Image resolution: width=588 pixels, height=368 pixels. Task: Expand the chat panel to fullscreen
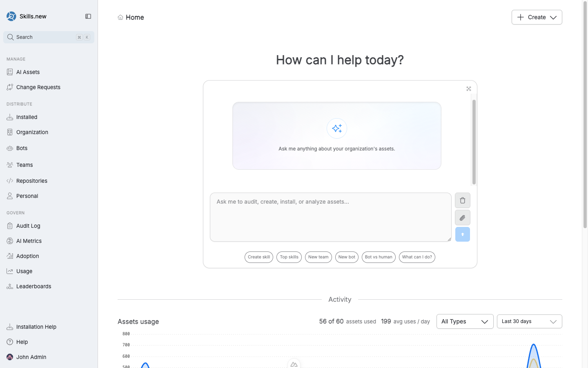coord(468,89)
